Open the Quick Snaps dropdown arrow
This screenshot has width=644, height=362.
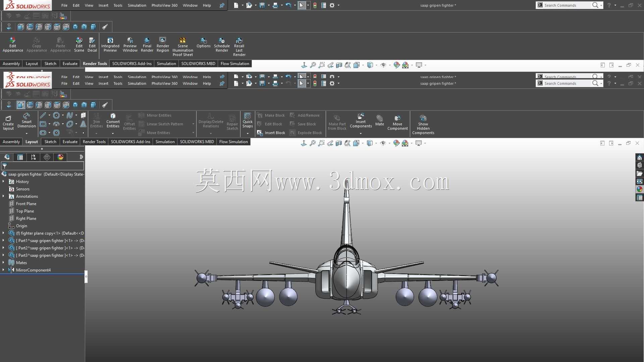tap(248, 133)
